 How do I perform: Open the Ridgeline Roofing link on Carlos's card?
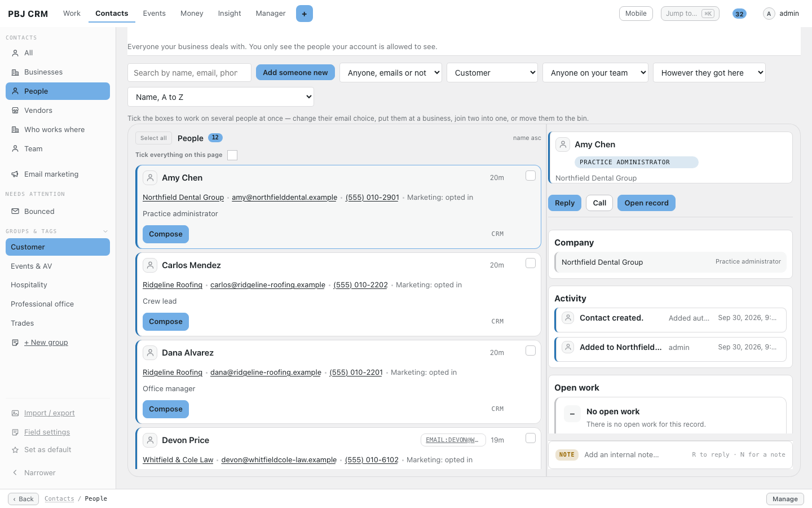tap(173, 285)
